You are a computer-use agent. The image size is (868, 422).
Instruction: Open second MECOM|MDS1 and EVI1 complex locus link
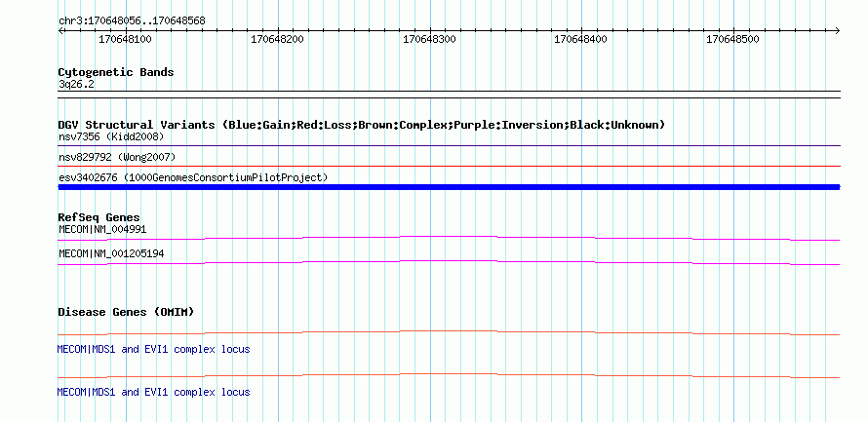(x=153, y=392)
